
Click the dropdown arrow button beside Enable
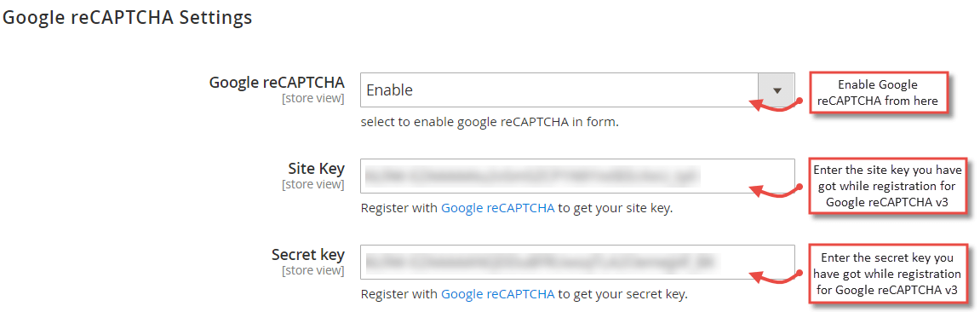[x=777, y=90]
